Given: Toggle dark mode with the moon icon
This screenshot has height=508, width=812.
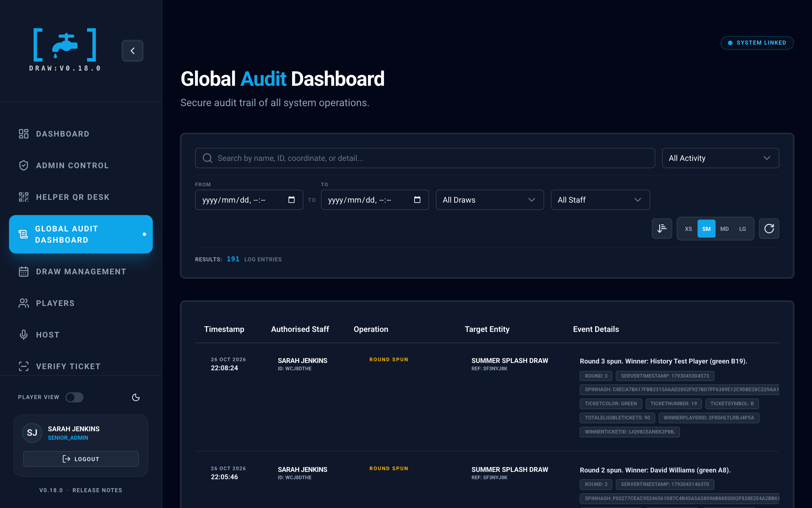Looking at the screenshot, I should point(136,397).
